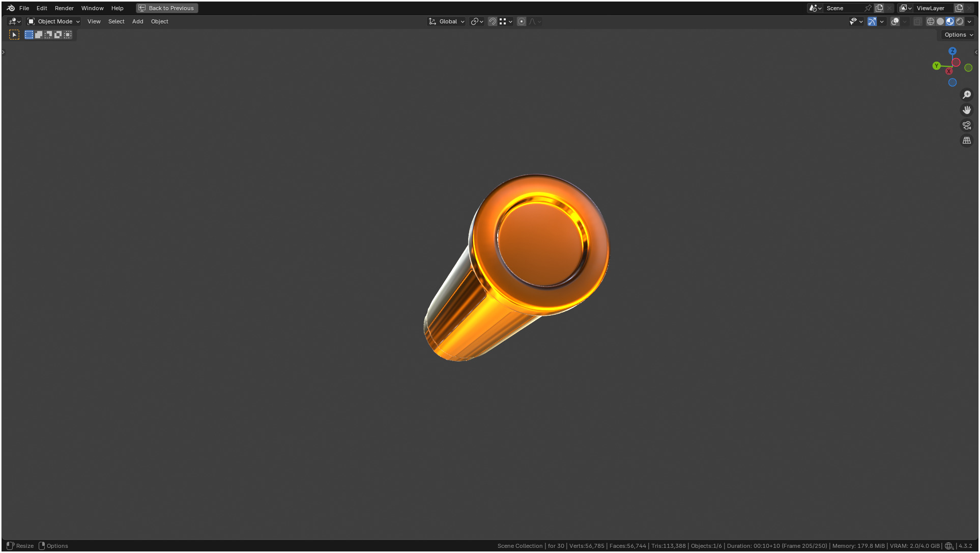Image resolution: width=980 pixels, height=553 pixels.
Task: Toggle proportional editing
Action: tap(521, 21)
